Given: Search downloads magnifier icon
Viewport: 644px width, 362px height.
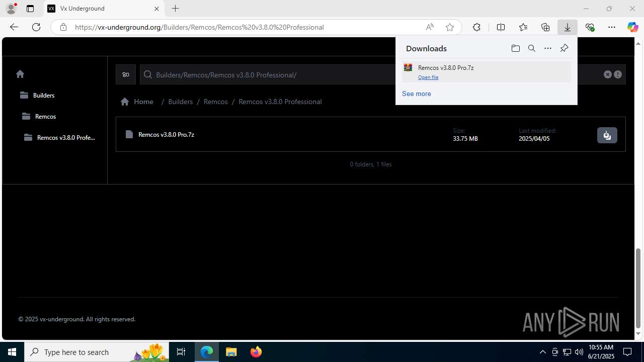Looking at the screenshot, I should click(x=531, y=48).
